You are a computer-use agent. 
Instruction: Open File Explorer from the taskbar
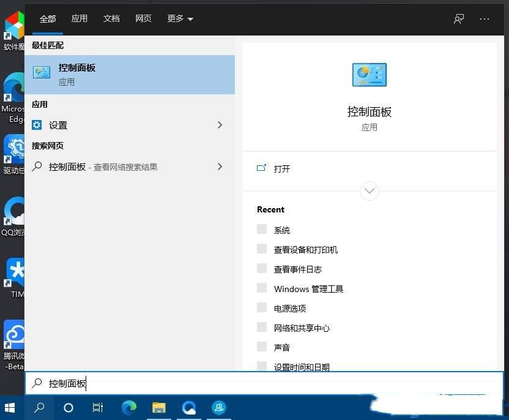pyautogui.click(x=158, y=407)
